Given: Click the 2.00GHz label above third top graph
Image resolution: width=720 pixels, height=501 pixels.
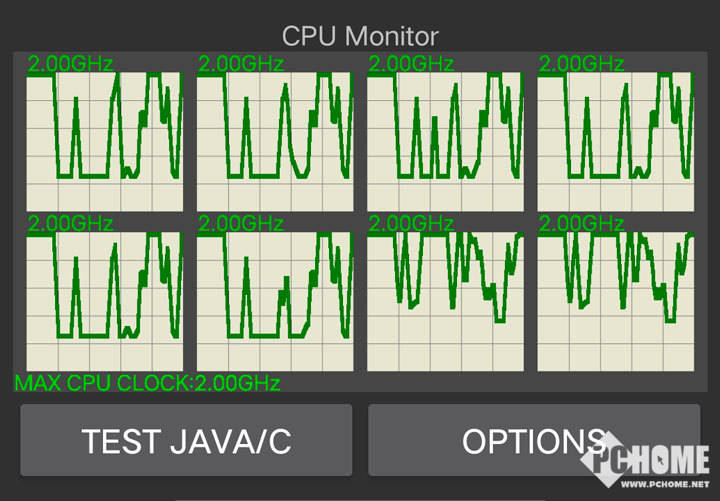Looking at the screenshot, I should tap(411, 63).
